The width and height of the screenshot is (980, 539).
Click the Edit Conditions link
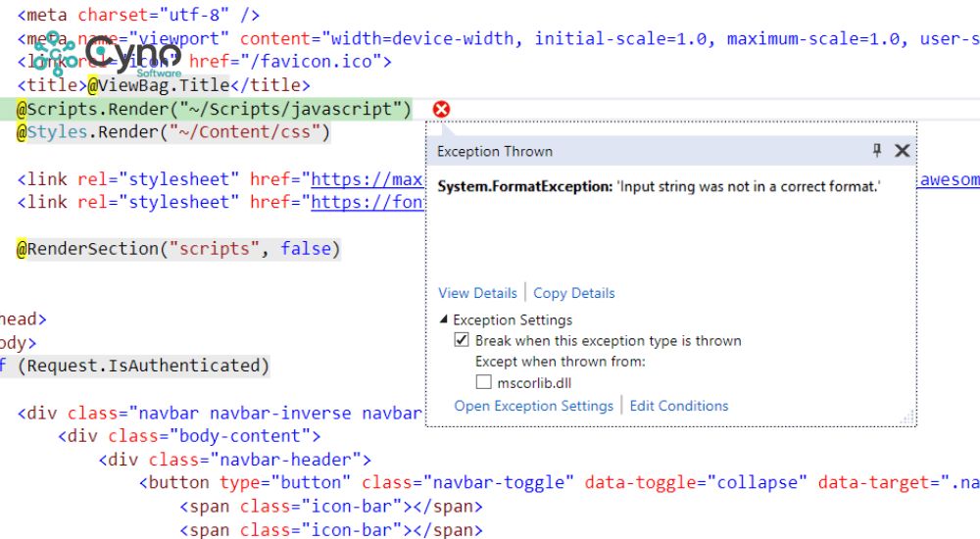point(679,406)
